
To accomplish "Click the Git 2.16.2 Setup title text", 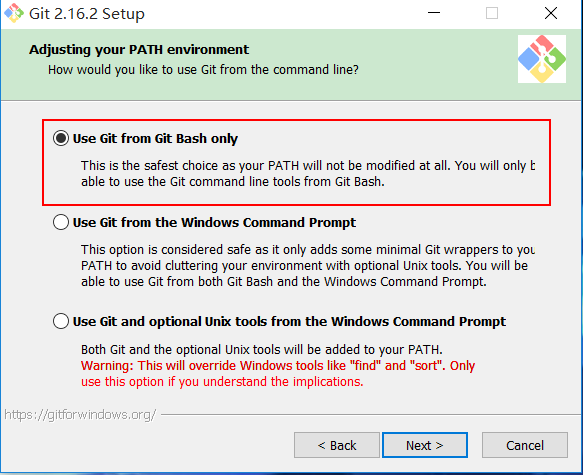I will click(x=87, y=14).
